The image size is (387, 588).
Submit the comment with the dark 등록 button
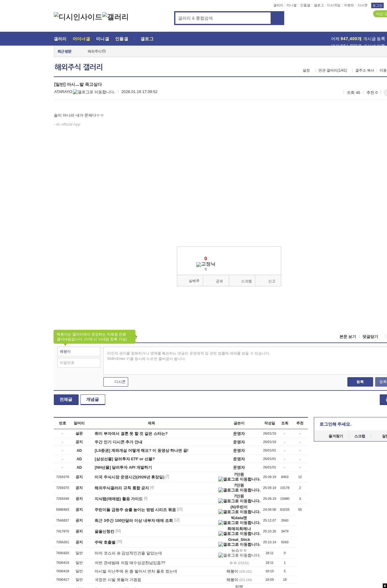pyautogui.click(x=360, y=382)
